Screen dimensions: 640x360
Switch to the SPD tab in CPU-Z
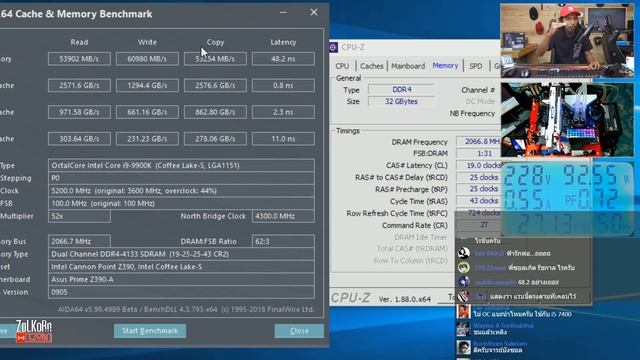pos(476,66)
